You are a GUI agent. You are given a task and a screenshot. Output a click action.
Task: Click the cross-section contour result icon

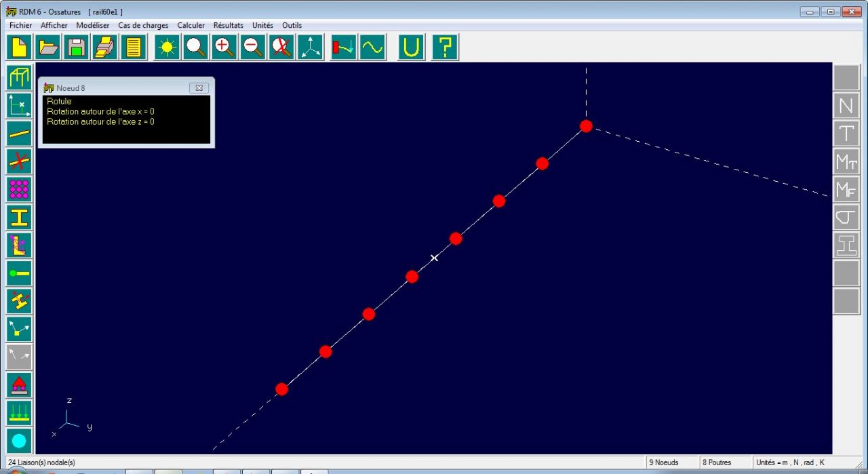(846, 217)
